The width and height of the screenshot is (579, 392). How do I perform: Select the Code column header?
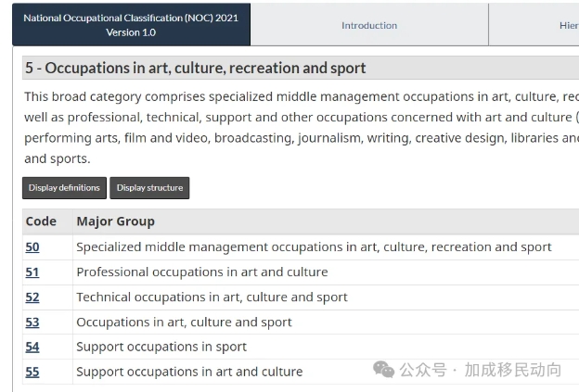click(x=47, y=221)
